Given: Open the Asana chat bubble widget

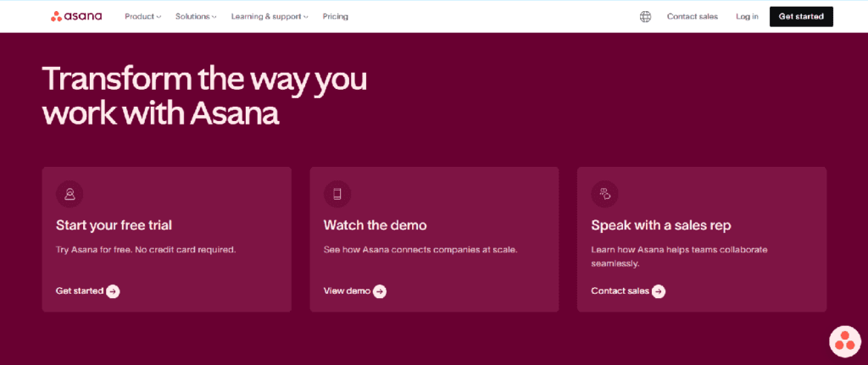Looking at the screenshot, I should point(844,340).
